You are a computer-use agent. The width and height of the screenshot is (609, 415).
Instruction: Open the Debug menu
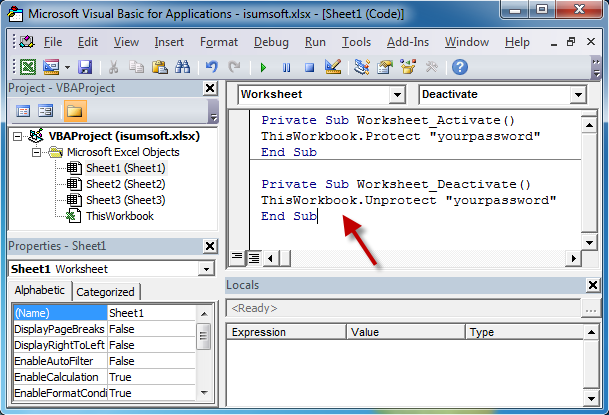(x=271, y=42)
